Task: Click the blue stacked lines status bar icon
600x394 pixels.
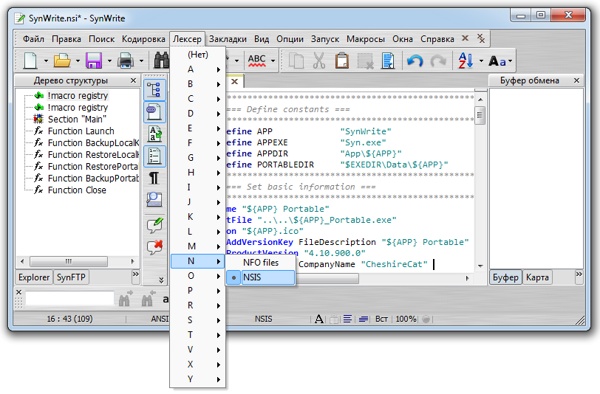Action: pyautogui.click(x=363, y=319)
